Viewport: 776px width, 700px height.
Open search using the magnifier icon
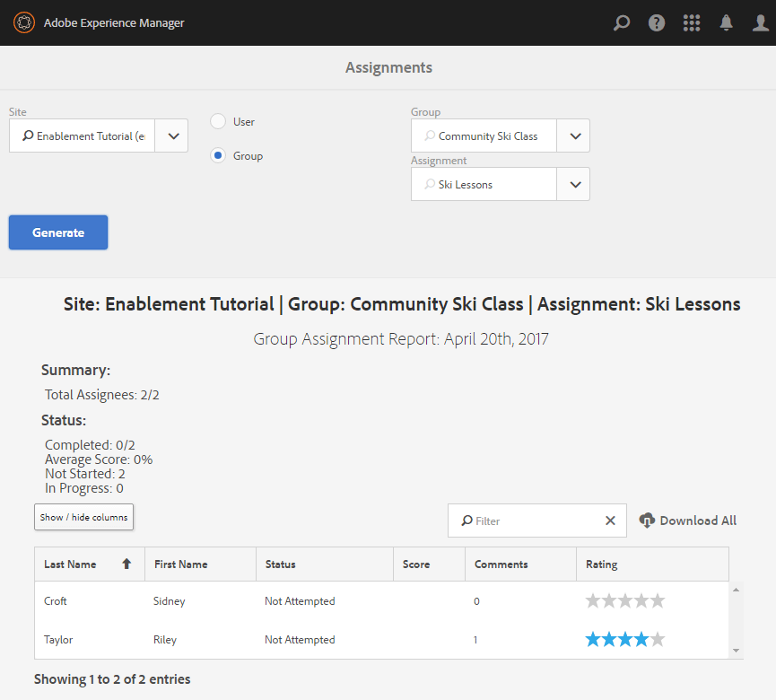coord(621,23)
